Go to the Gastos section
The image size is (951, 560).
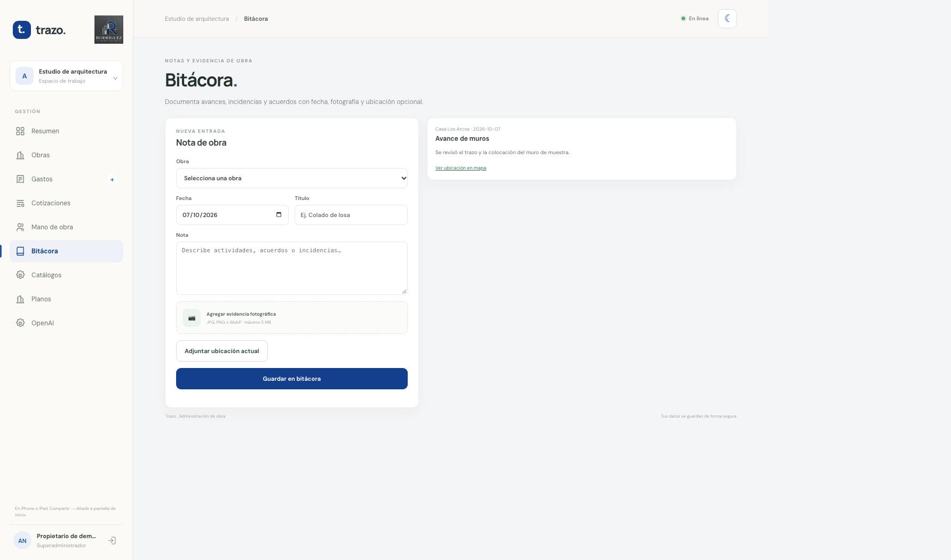[x=66, y=179]
